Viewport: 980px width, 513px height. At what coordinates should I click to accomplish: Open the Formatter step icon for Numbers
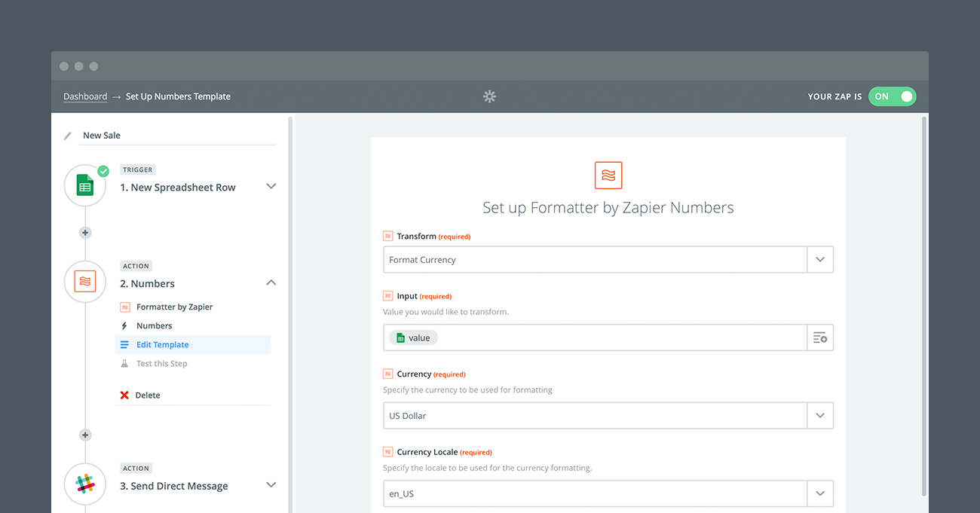click(x=85, y=282)
